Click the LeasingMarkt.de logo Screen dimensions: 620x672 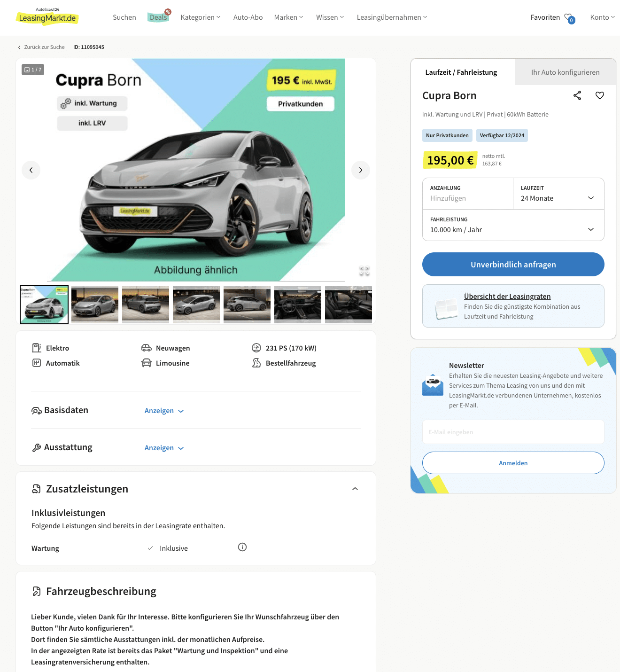[x=47, y=17]
